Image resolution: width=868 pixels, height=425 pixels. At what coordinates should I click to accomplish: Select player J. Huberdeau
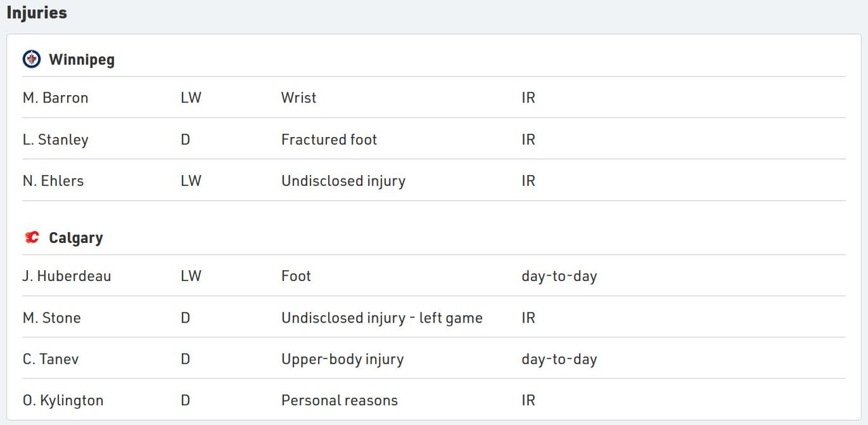[x=67, y=276]
